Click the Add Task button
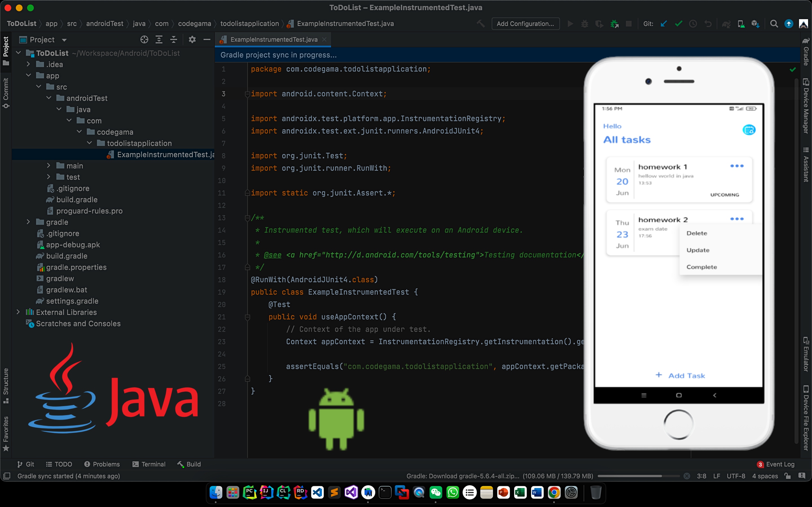 coord(679,375)
